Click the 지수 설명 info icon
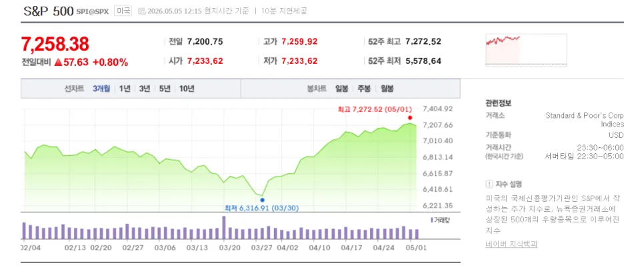Viewport: 644px width, 277px height. (489, 184)
